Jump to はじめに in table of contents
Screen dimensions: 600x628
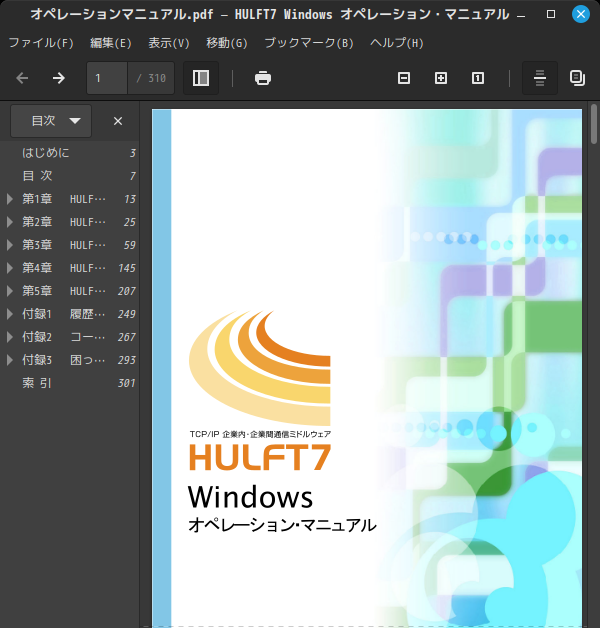70,153
